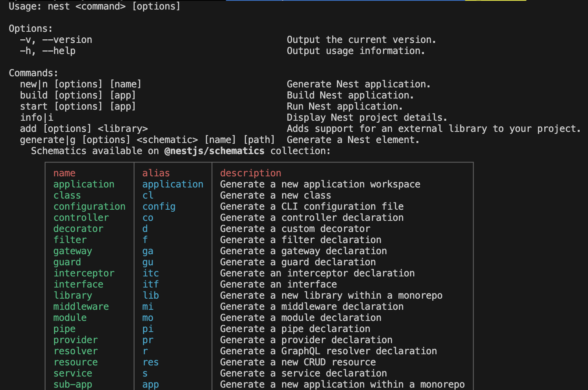This screenshot has height=390, width=588.
Task: Click 'sub-app' schematic name
Action: [x=73, y=384]
